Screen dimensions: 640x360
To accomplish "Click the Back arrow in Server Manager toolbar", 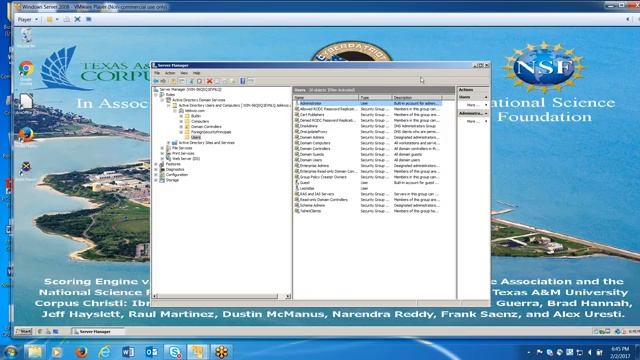I will (156, 81).
